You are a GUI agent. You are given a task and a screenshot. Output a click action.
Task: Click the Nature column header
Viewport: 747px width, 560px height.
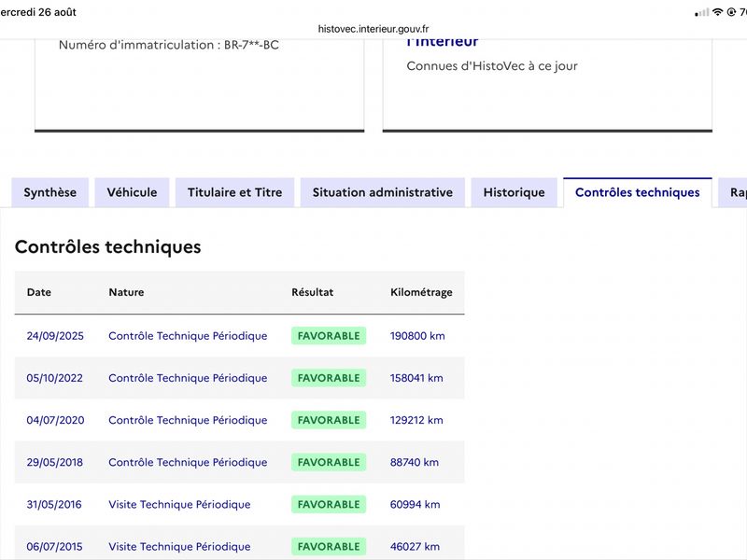[126, 292]
